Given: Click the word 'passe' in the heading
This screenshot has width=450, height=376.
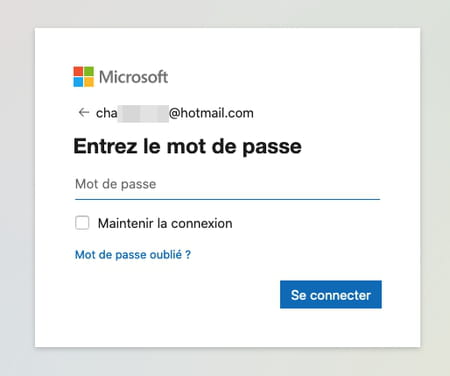Looking at the screenshot, I should coord(272,147).
